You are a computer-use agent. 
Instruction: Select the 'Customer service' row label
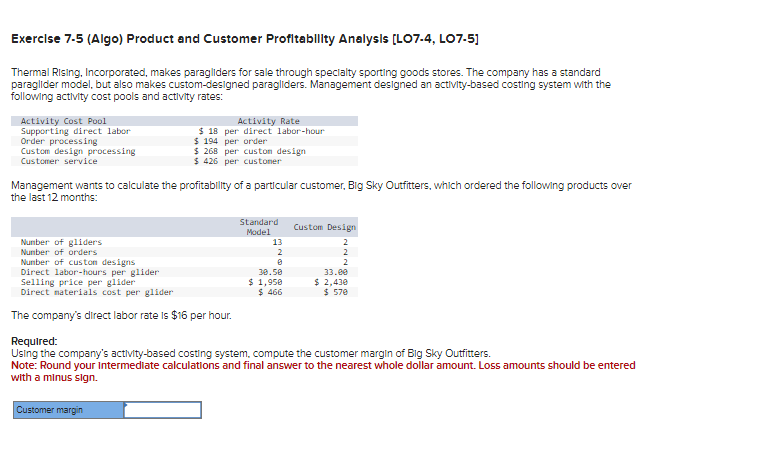[x=59, y=161]
